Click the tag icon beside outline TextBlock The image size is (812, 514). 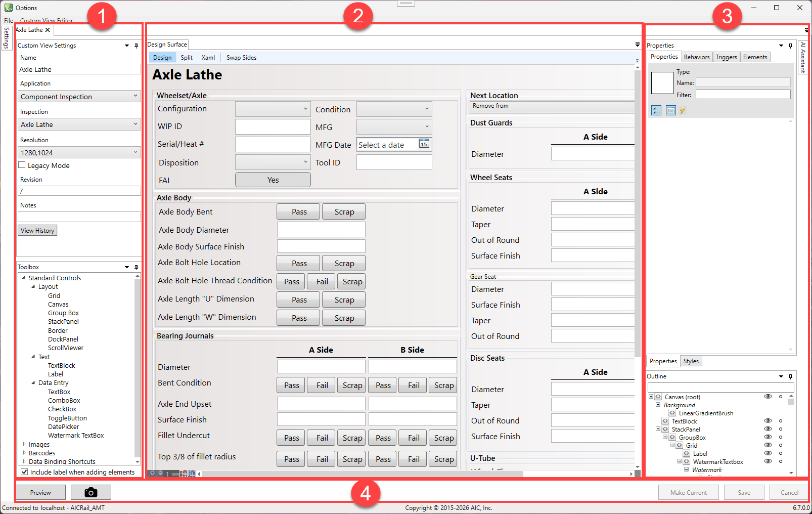click(665, 421)
